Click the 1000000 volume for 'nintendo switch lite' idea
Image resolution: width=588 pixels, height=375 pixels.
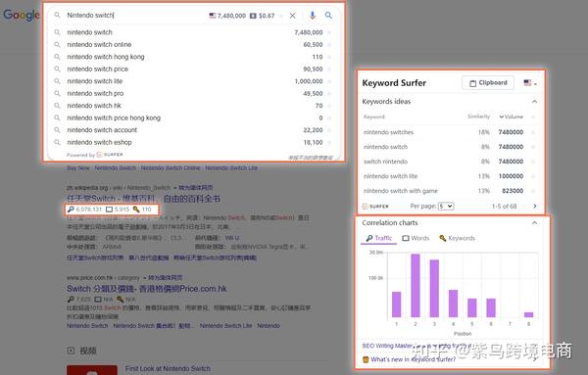pos(512,176)
